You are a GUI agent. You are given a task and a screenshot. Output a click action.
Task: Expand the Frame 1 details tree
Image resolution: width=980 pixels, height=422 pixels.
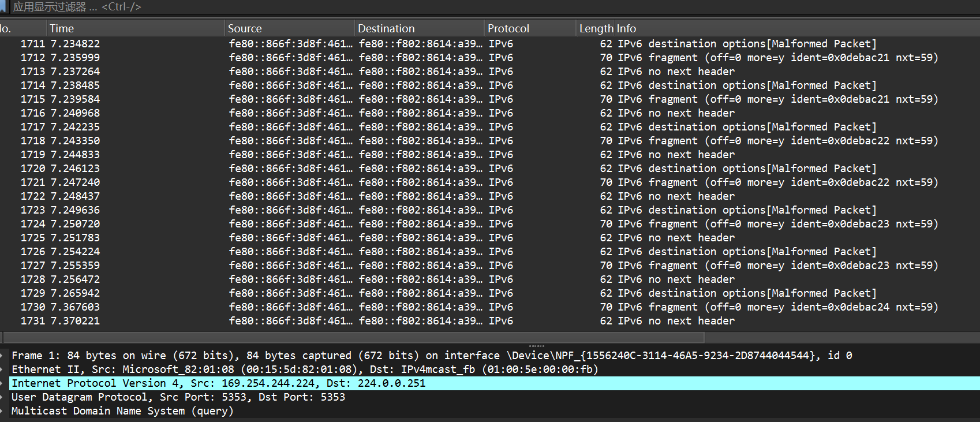(3, 356)
